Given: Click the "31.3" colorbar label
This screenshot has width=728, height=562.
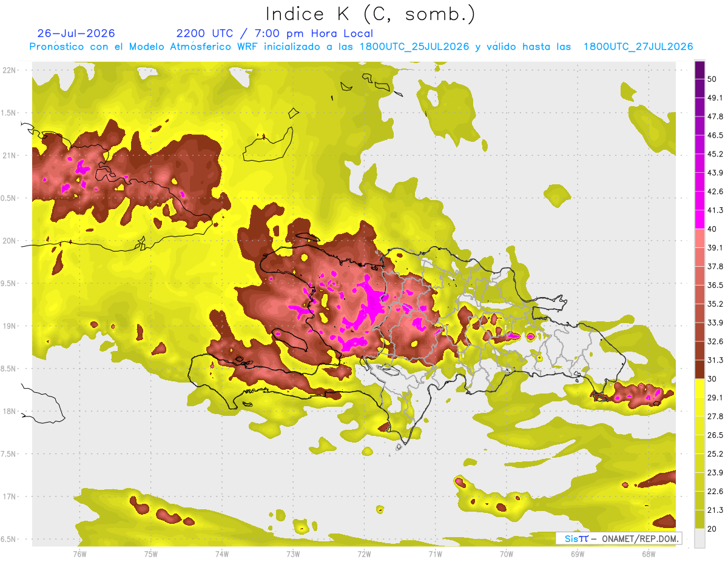Looking at the screenshot, I should click(715, 361).
